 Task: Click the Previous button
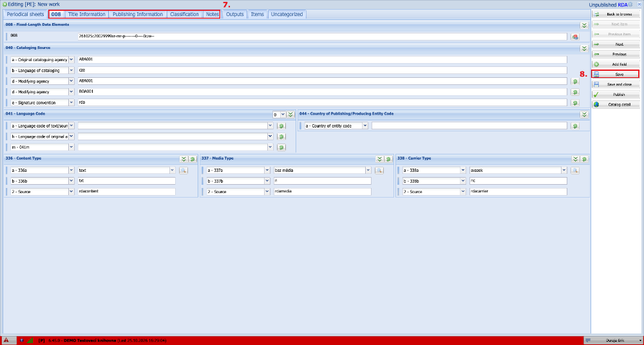point(616,54)
